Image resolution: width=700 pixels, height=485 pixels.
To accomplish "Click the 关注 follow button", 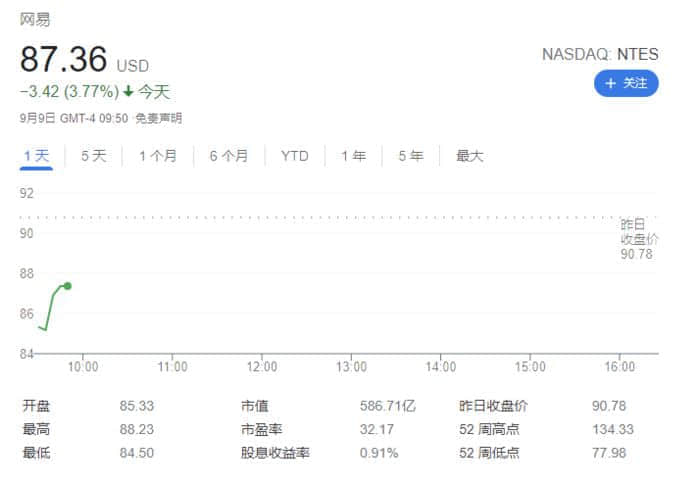I will (626, 84).
